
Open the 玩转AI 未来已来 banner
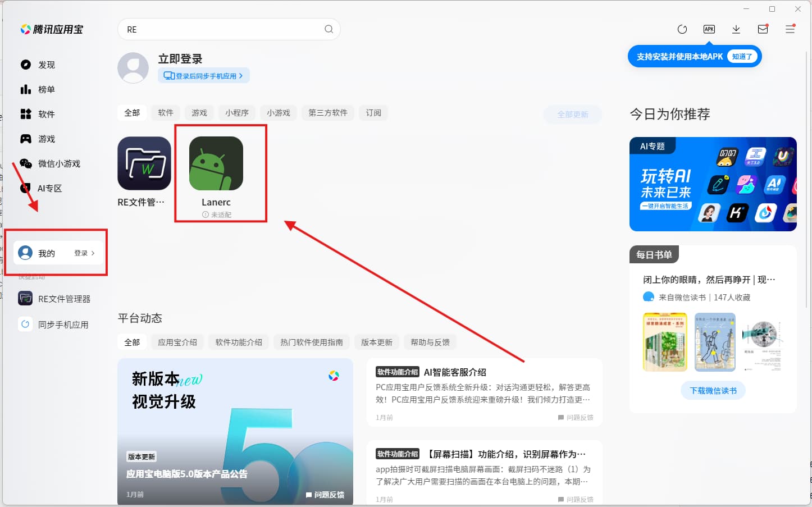pyautogui.click(x=713, y=184)
